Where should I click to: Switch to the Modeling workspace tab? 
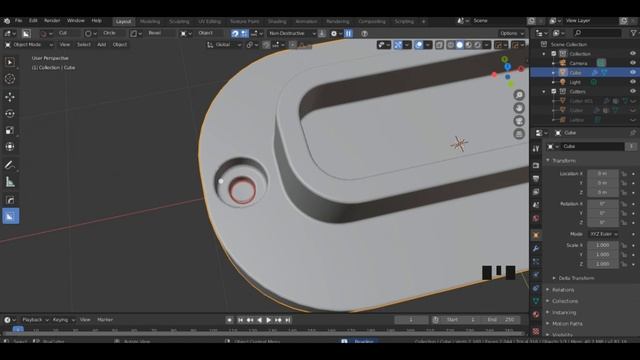pos(150,21)
